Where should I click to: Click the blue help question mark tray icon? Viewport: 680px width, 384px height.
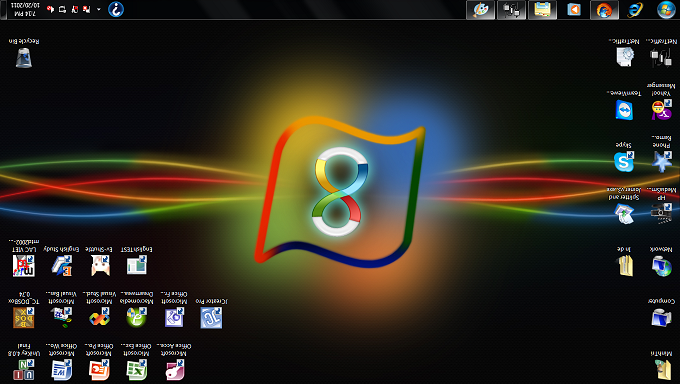point(116,9)
